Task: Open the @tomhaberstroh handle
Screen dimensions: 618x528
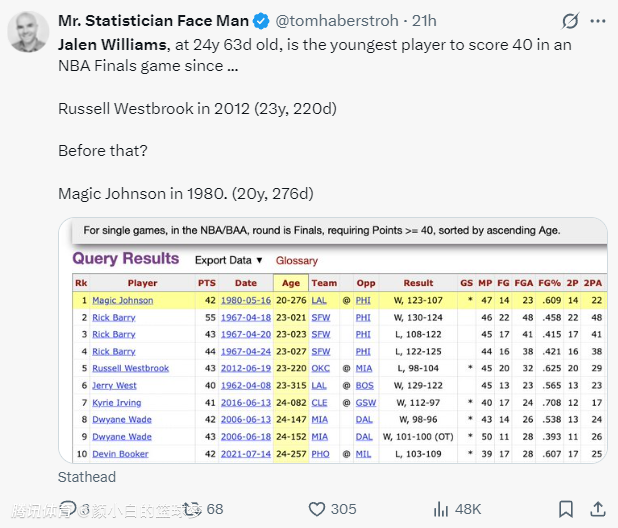Action: 337,21
